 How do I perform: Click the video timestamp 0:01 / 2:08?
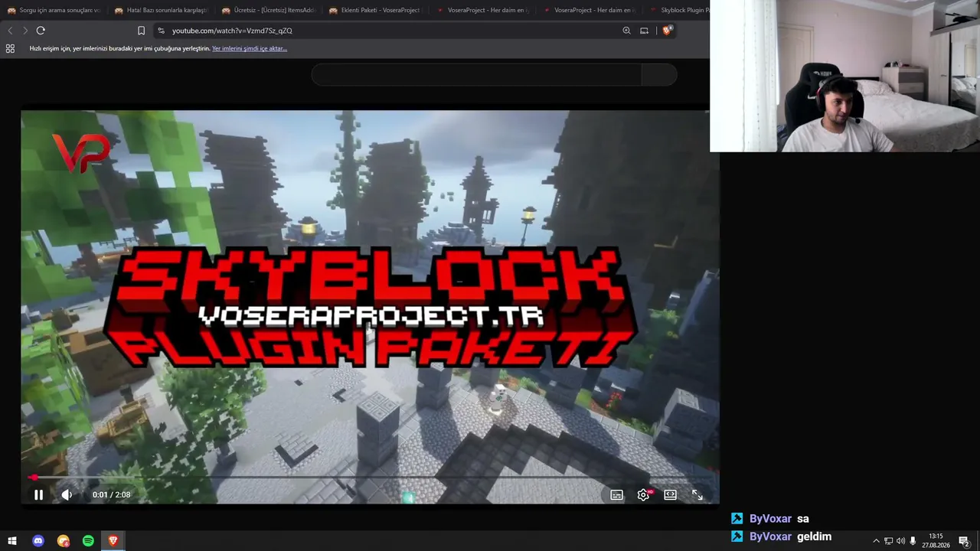point(111,494)
